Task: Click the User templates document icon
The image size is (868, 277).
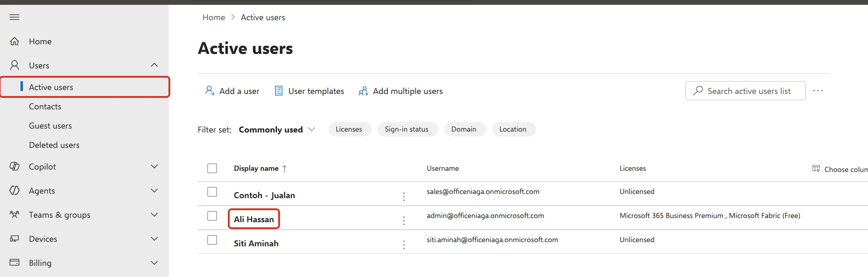Action: click(x=279, y=91)
